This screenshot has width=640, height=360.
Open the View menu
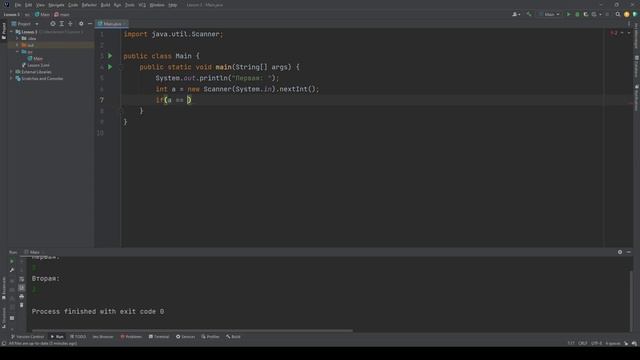pyautogui.click(x=40, y=5)
